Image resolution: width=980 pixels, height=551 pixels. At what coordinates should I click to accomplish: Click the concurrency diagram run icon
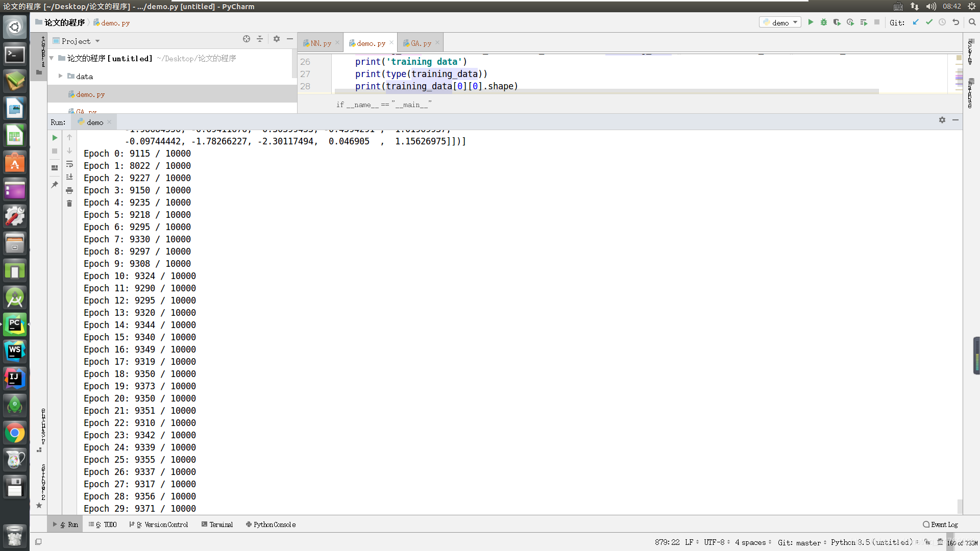[x=864, y=22]
